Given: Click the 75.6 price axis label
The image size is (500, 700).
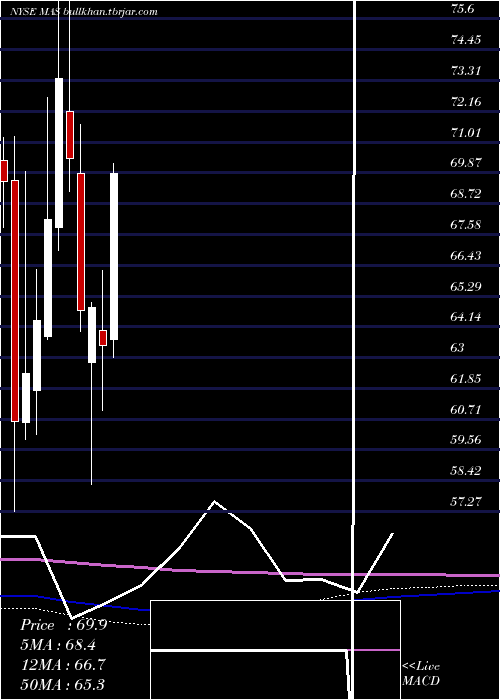Looking at the screenshot, I should (x=463, y=9).
